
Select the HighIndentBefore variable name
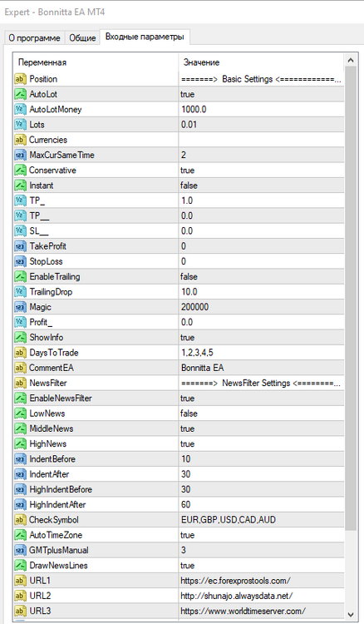pyautogui.click(x=61, y=489)
